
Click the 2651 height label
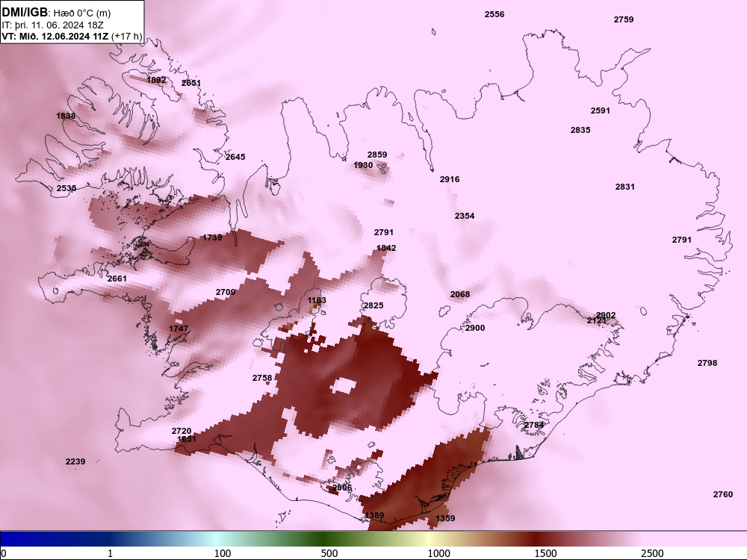[x=191, y=83]
